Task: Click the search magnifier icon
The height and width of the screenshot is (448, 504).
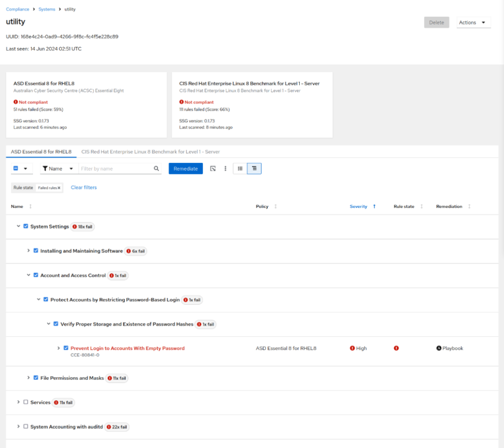Action: [157, 168]
